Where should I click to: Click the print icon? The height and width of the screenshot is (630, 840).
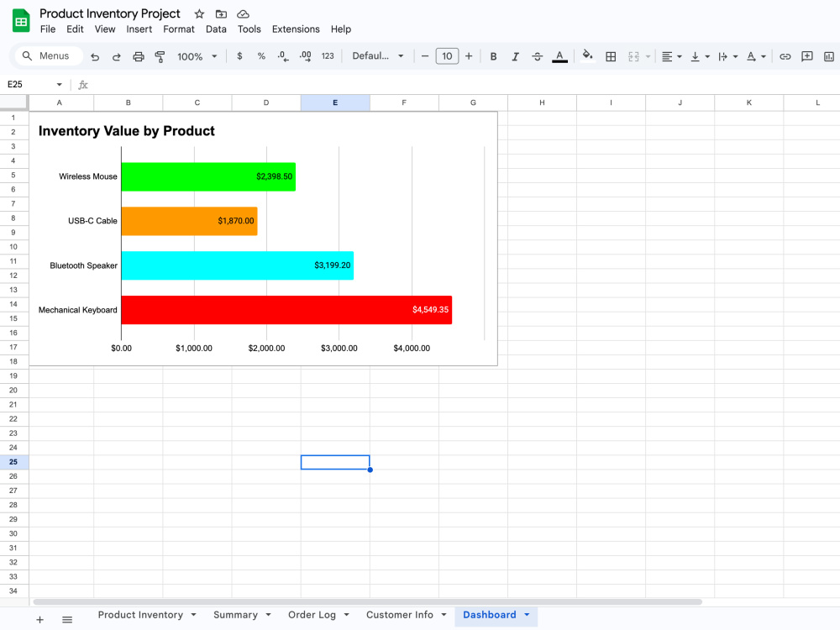(139, 56)
